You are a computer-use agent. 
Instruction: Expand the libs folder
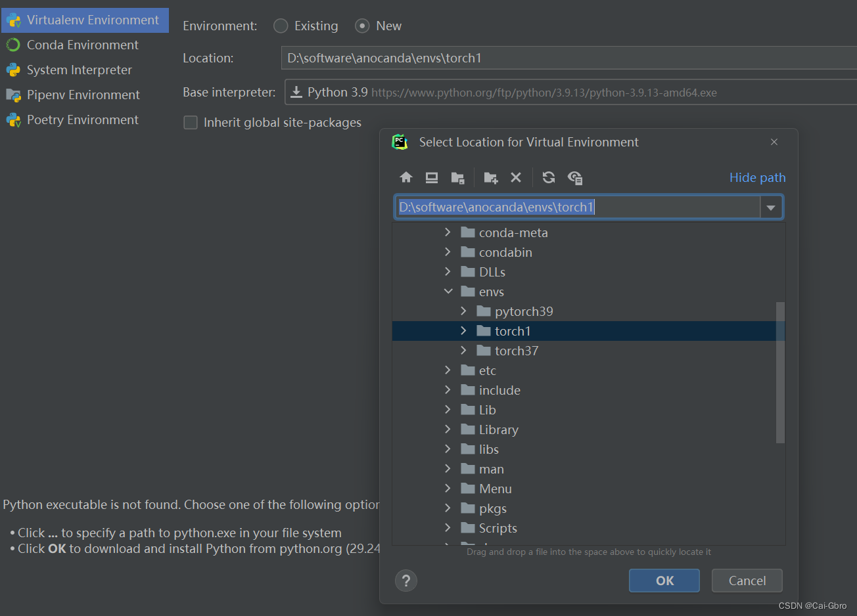click(x=448, y=449)
